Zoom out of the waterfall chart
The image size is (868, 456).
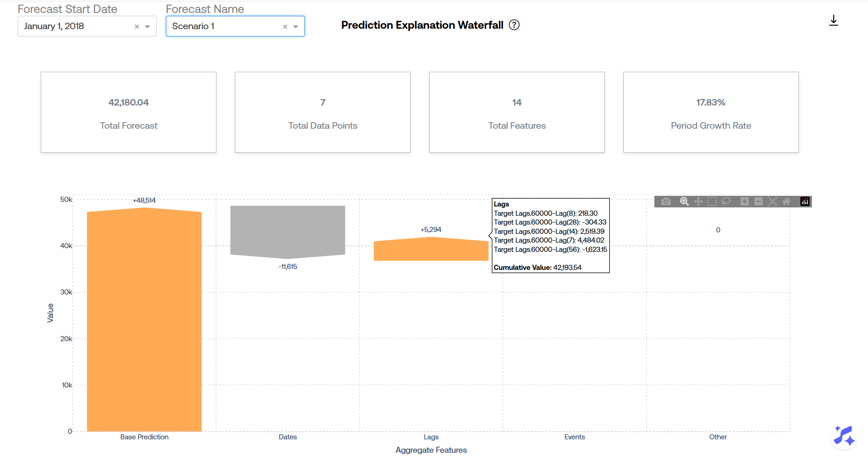(759, 201)
